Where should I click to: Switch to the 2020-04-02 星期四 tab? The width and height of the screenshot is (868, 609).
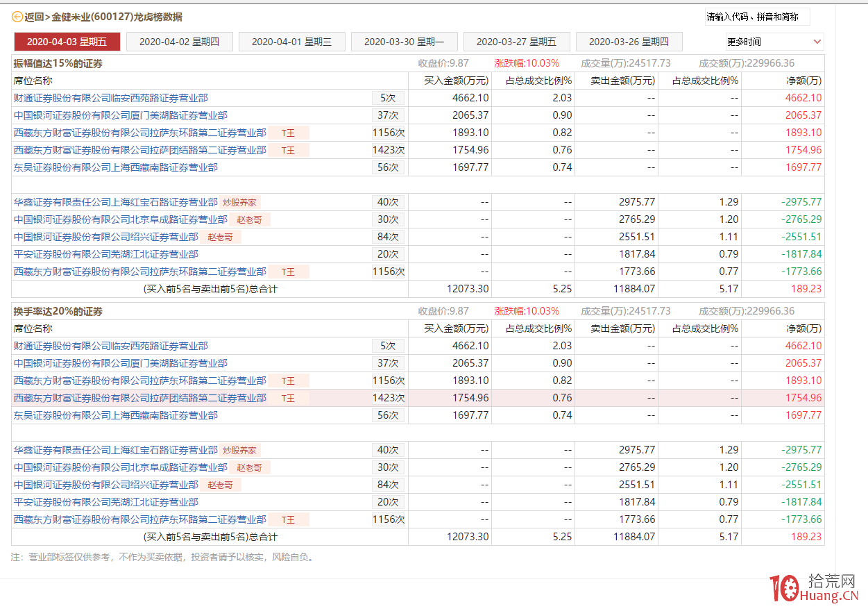[x=179, y=42]
